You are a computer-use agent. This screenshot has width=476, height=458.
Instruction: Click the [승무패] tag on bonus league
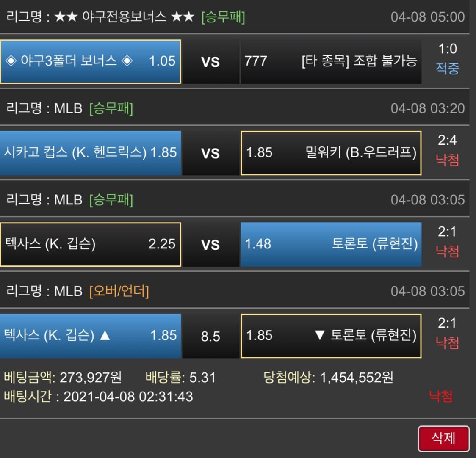coord(223,17)
